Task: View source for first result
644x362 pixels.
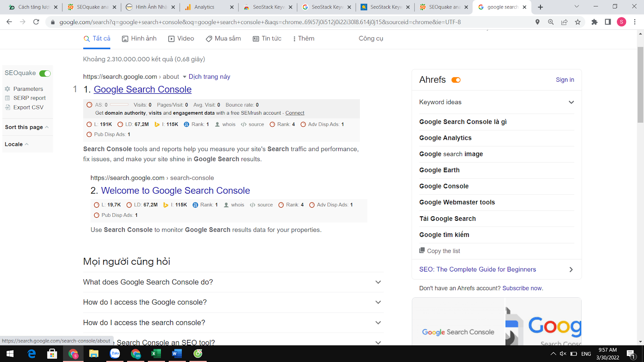Action: pyautogui.click(x=252, y=124)
